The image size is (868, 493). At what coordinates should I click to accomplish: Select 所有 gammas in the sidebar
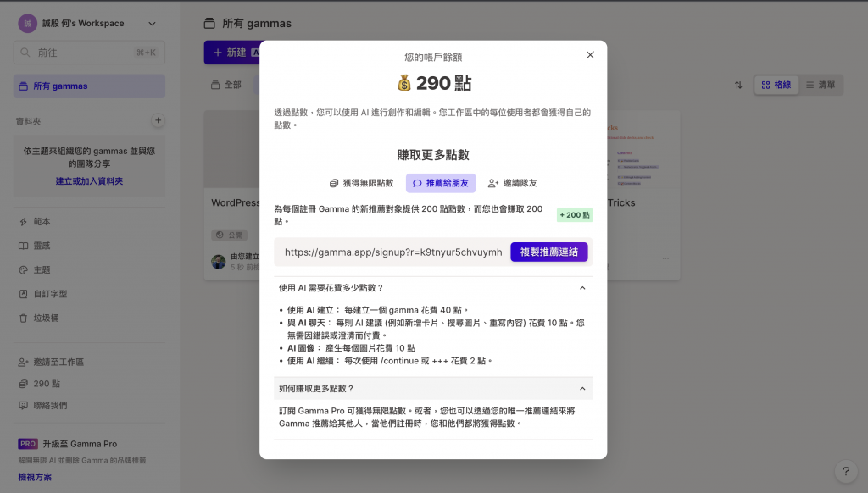[x=89, y=86]
